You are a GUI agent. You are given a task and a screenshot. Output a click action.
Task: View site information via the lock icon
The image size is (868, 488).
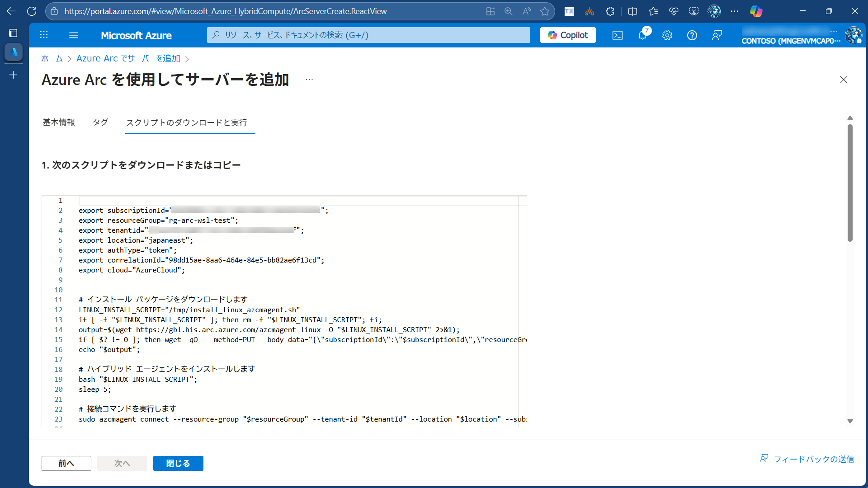point(54,11)
